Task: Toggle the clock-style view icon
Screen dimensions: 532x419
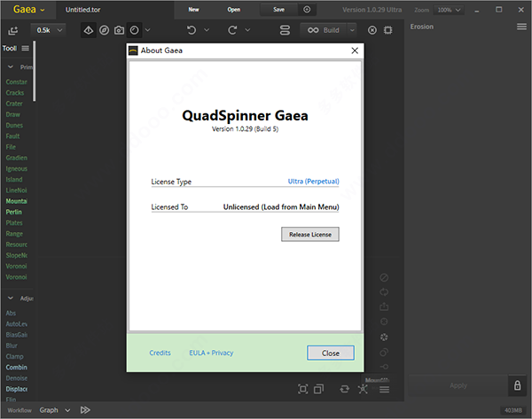Action: point(135,30)
